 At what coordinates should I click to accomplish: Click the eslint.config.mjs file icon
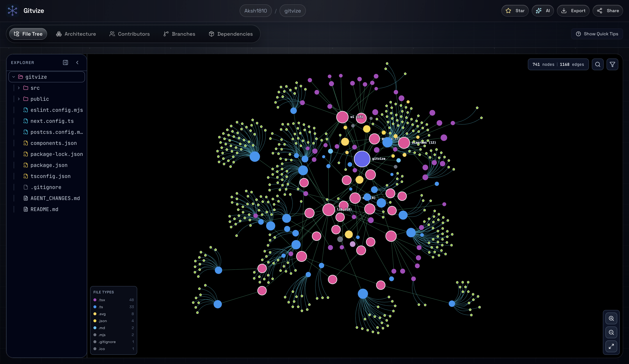[x=26, y=110]
